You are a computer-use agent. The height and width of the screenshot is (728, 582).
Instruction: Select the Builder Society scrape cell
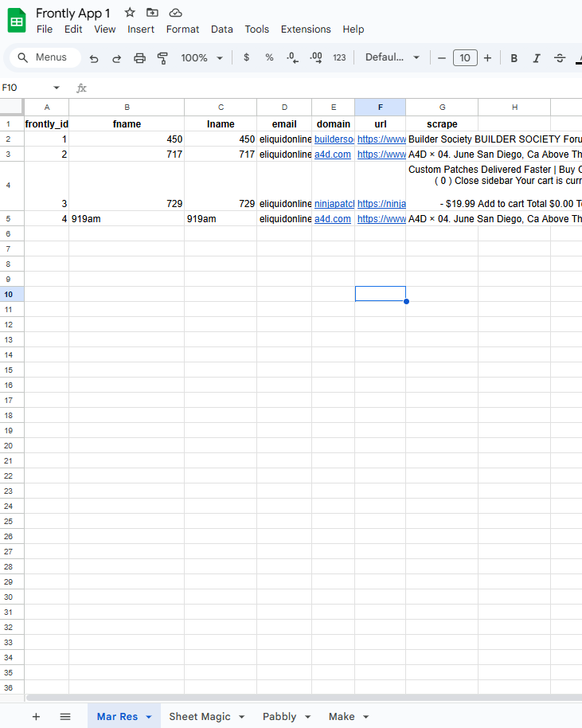point(442,139)
